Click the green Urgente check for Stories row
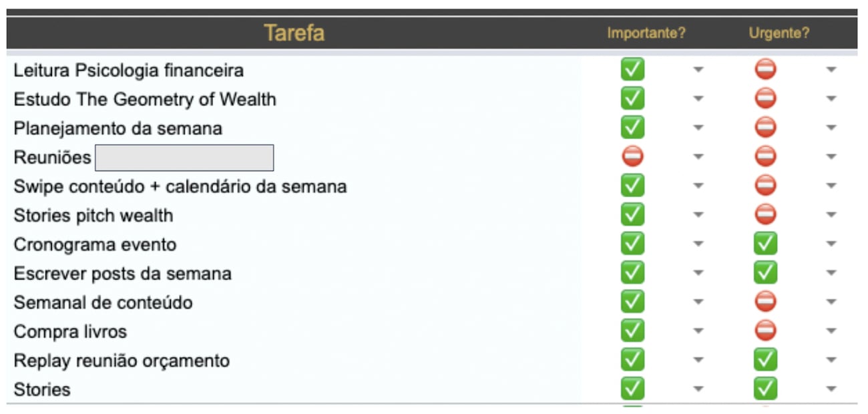Viewport: 868px width, 414px height. pos(765,389)
